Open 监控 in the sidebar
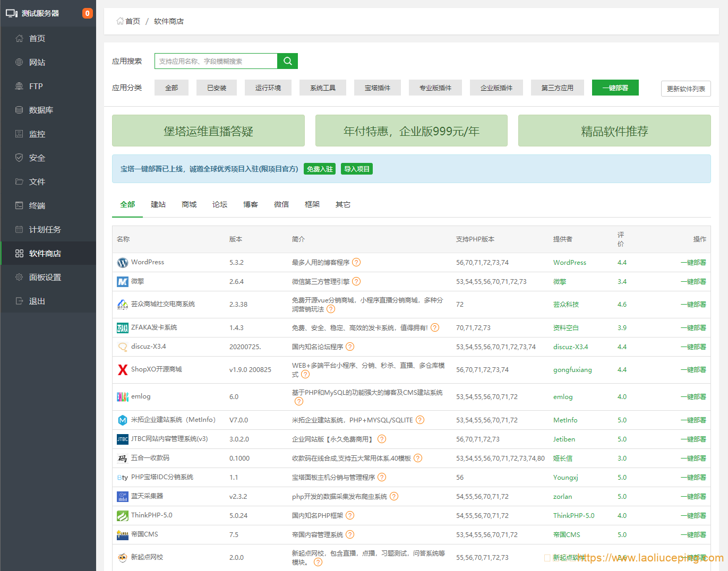This screenshot has width=728, height=571. click(48, 134)
